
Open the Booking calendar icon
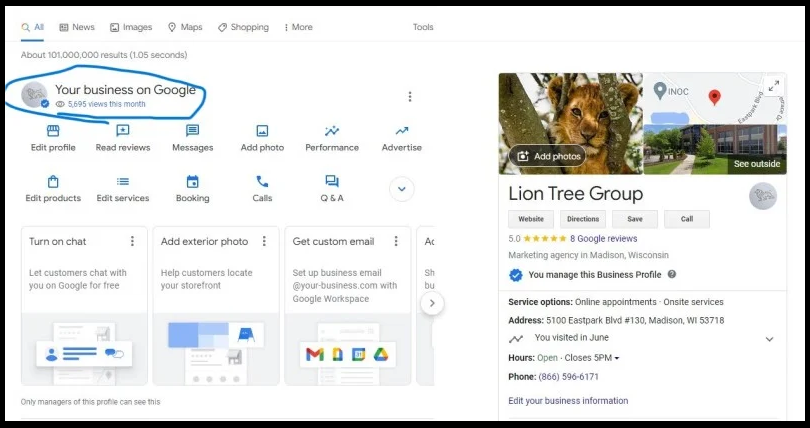tap(192, 182)
